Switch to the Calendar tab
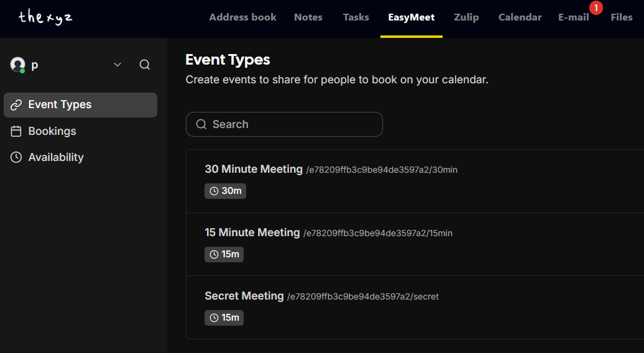Screen dimensions: 644x353 (x=520, y=17)
